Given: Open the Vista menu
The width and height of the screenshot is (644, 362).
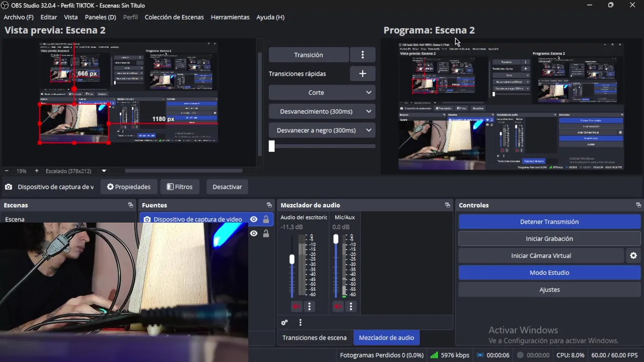Looking at the screenshot, I should click(x=71, y=17).
